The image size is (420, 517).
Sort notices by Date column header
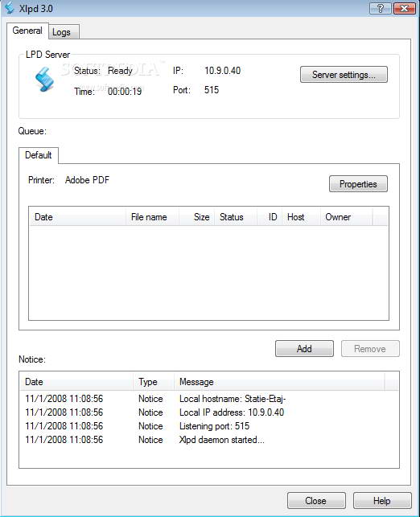coord(76,382)
